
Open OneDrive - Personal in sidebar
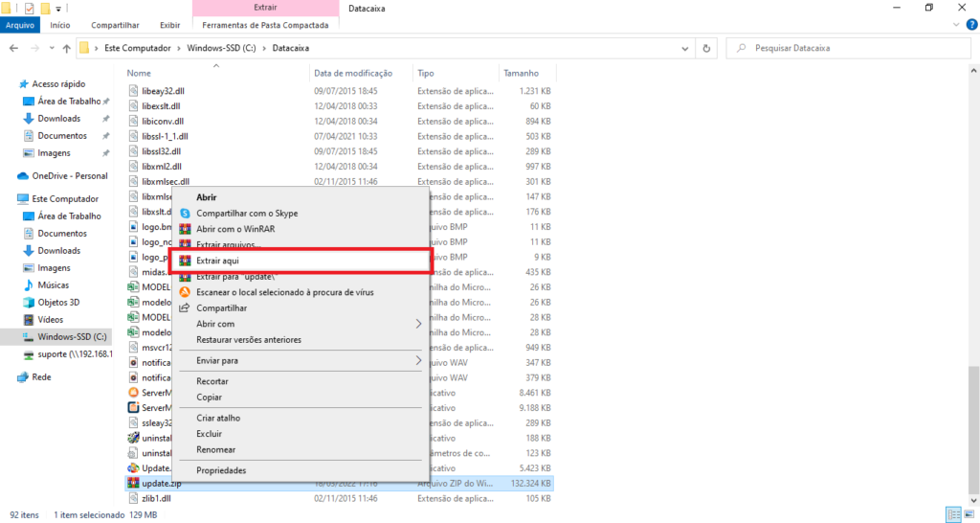pos(69,176)
